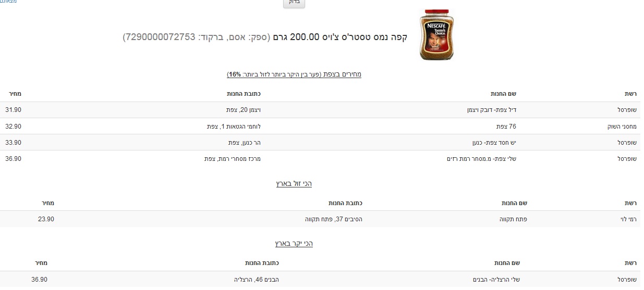Open the blue link in the top-left corner

pos(9,2)
